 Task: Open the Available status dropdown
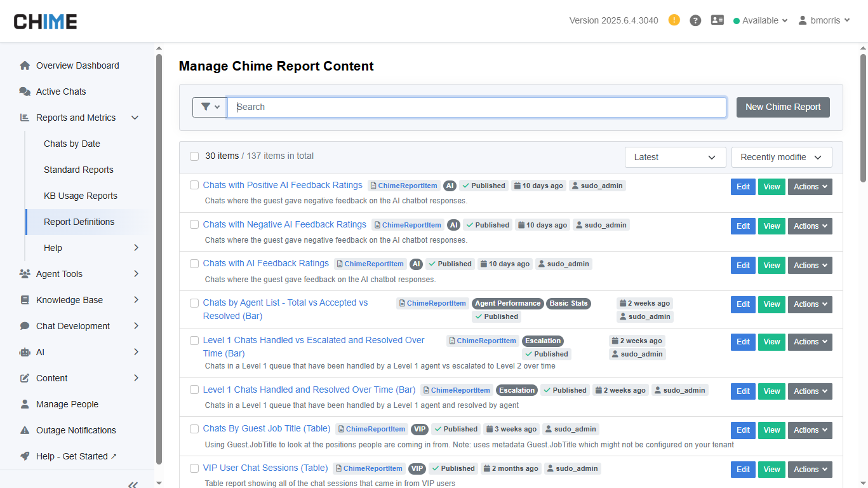(761, 20)
